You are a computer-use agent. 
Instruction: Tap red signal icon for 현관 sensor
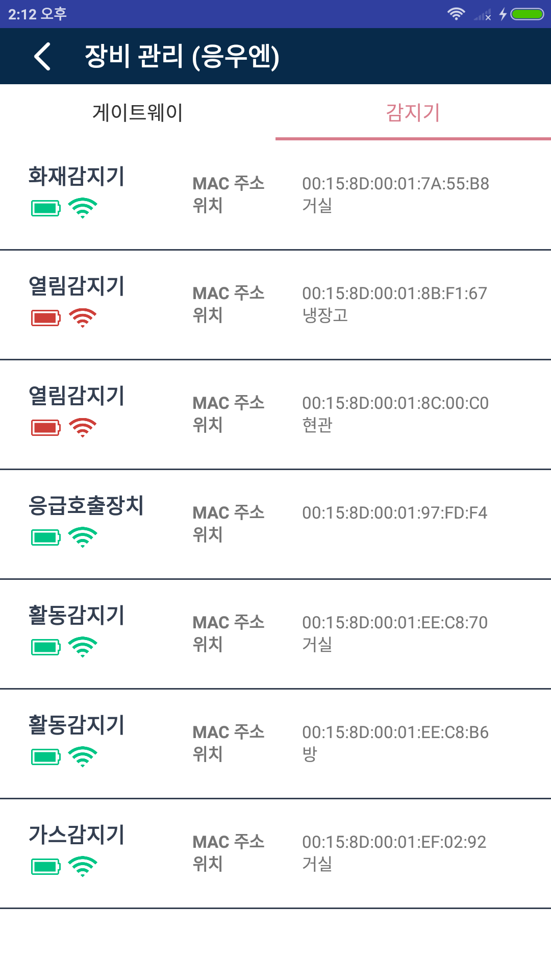pyautogui.click(x=83, y=428)
